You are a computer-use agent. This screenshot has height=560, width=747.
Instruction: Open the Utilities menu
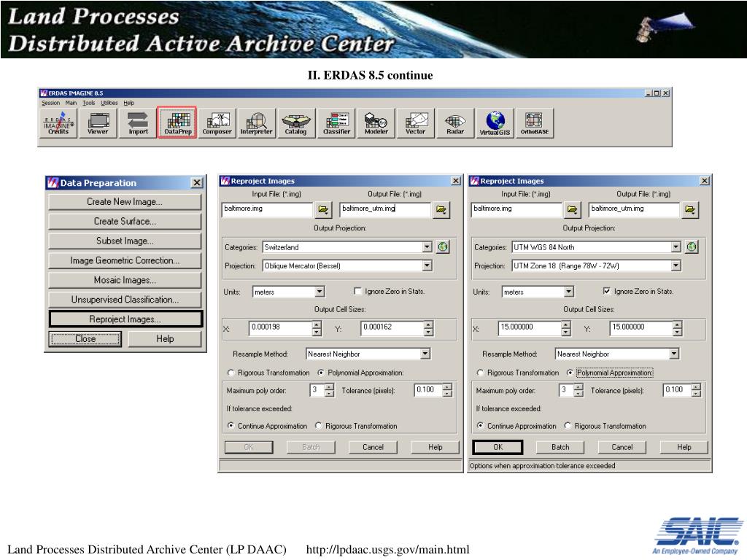109,103
